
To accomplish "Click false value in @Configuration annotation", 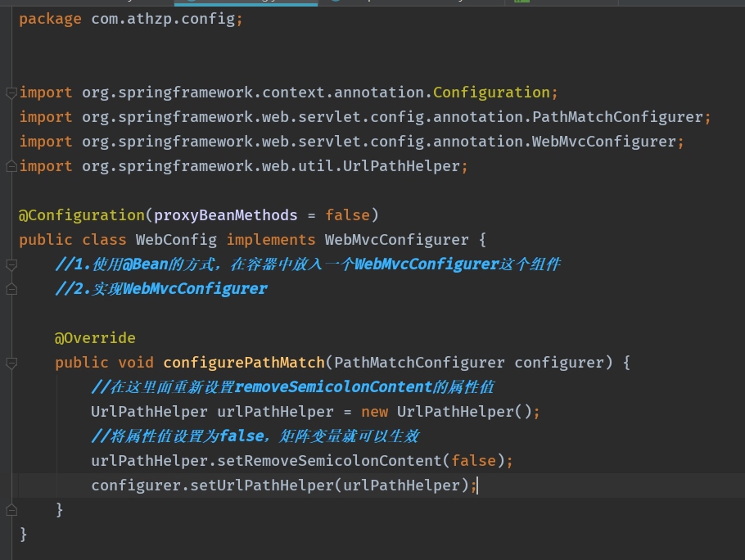I will 347,215.
